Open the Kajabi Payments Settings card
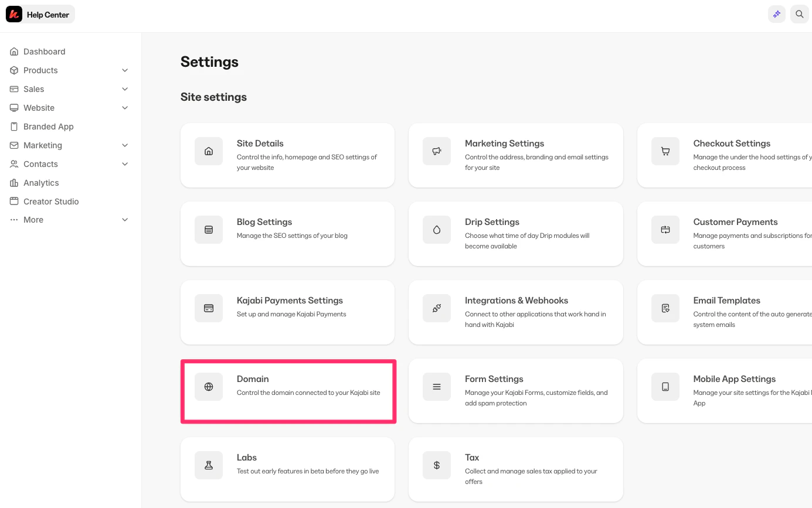 [x=288, y=312]
